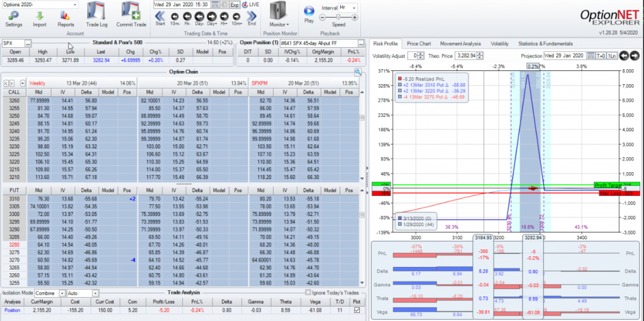The height and width of the screenshot is (321, 644).
Task: Toggle 13Mar 3220 Put legend marker
Action: click(x=400, y=90)
